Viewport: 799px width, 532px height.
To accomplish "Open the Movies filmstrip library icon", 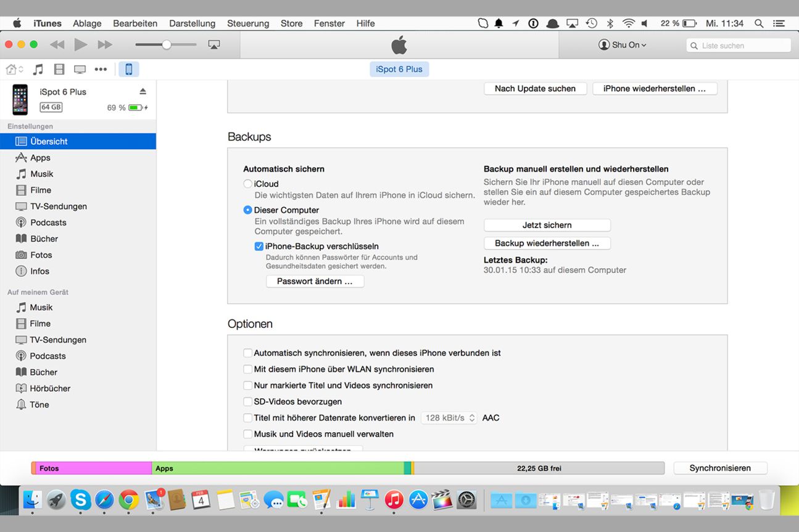I will click(59, 70).
